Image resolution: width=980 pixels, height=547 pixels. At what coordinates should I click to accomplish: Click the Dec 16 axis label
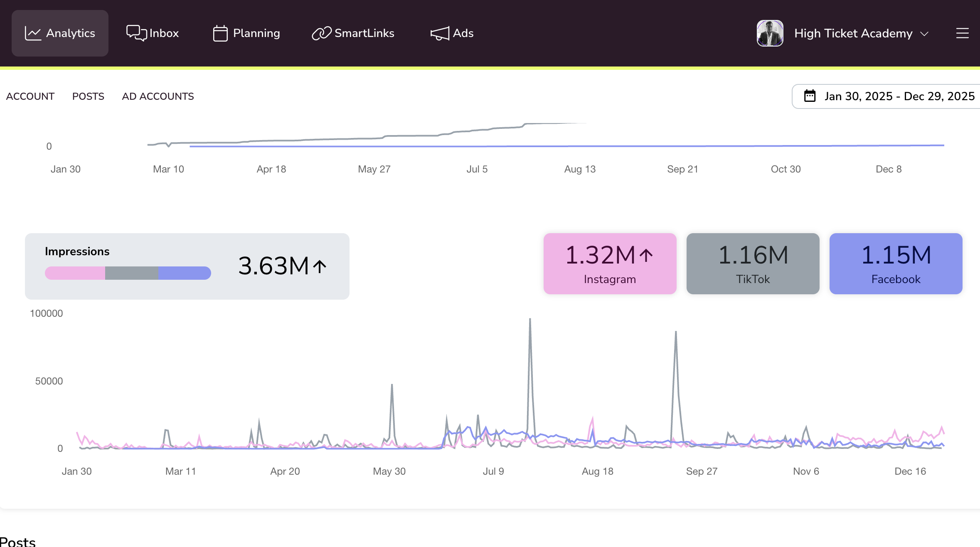pyautogui.click(x=910, y=471)
